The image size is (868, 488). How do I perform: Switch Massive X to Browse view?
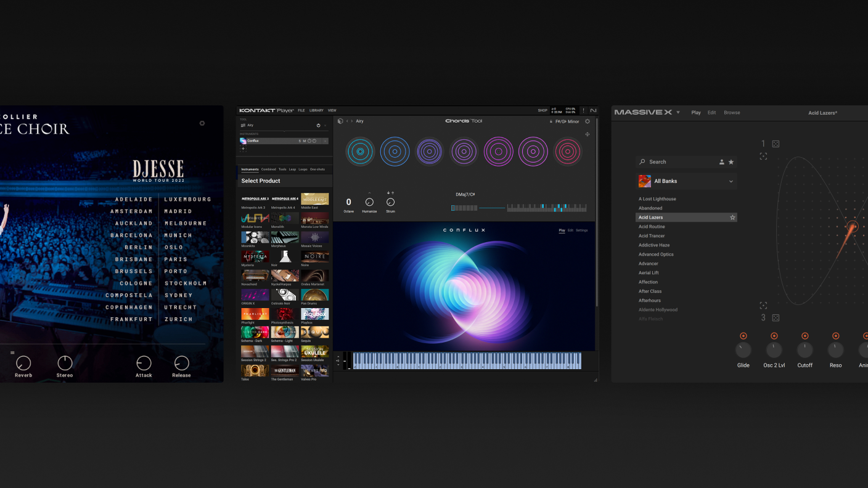click(732, 113)
